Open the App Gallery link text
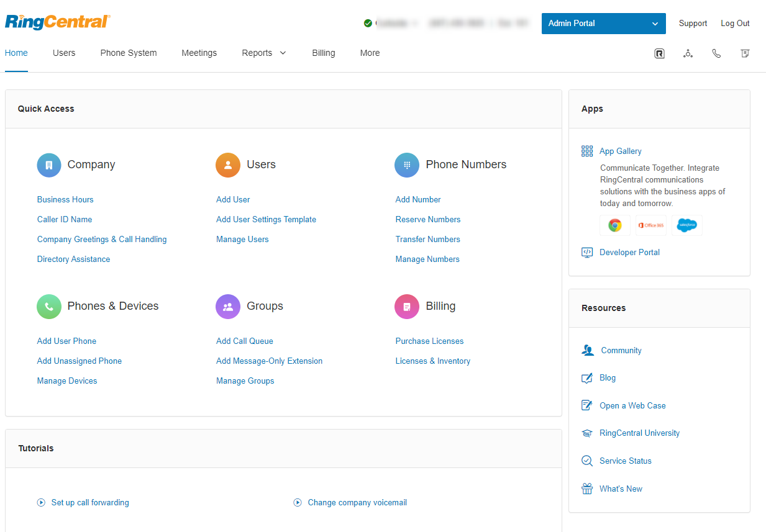 [x=621, y=151]
